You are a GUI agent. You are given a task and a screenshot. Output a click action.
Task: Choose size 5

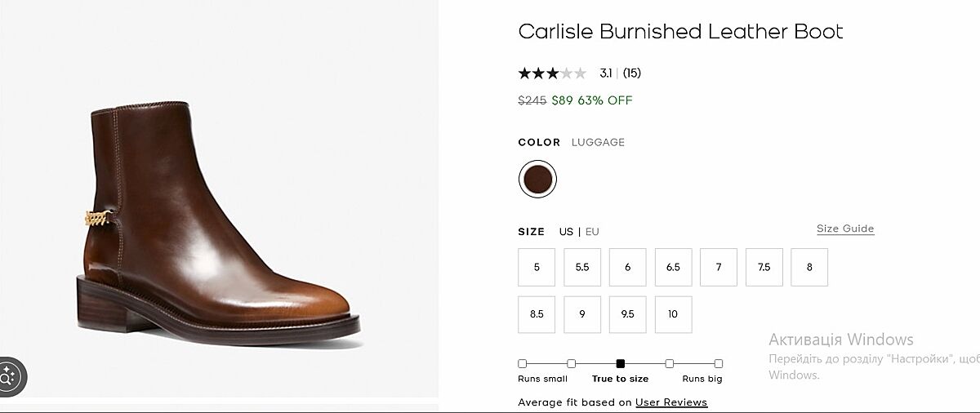click(537, 267)
